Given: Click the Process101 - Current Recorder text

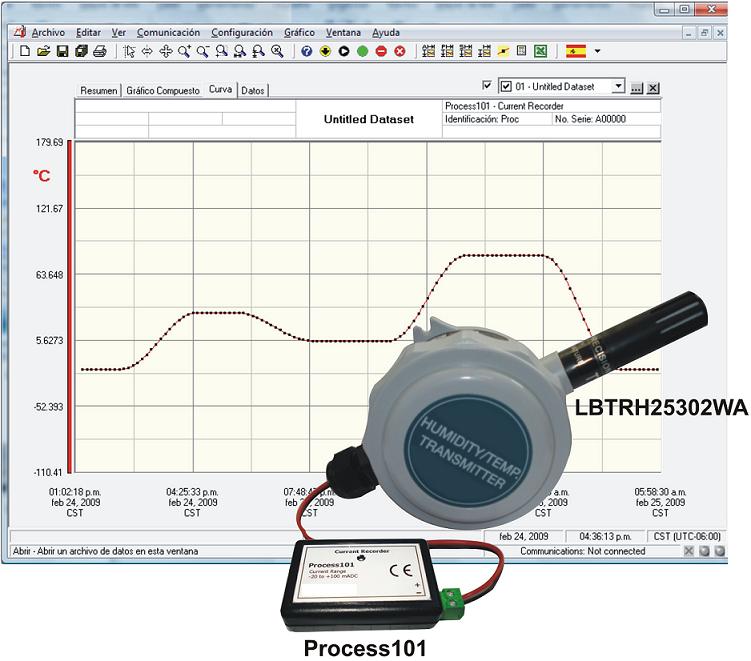Looking at the screenshot, I should coord(504,106).
